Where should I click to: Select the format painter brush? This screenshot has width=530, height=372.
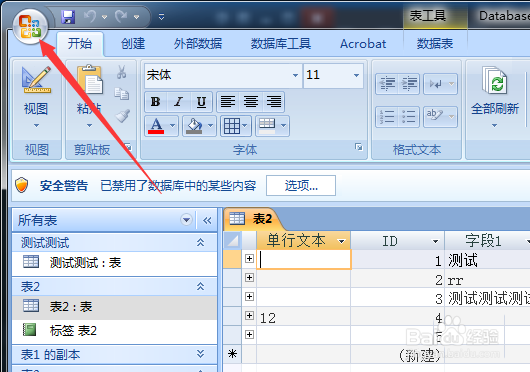pos(122,116)
